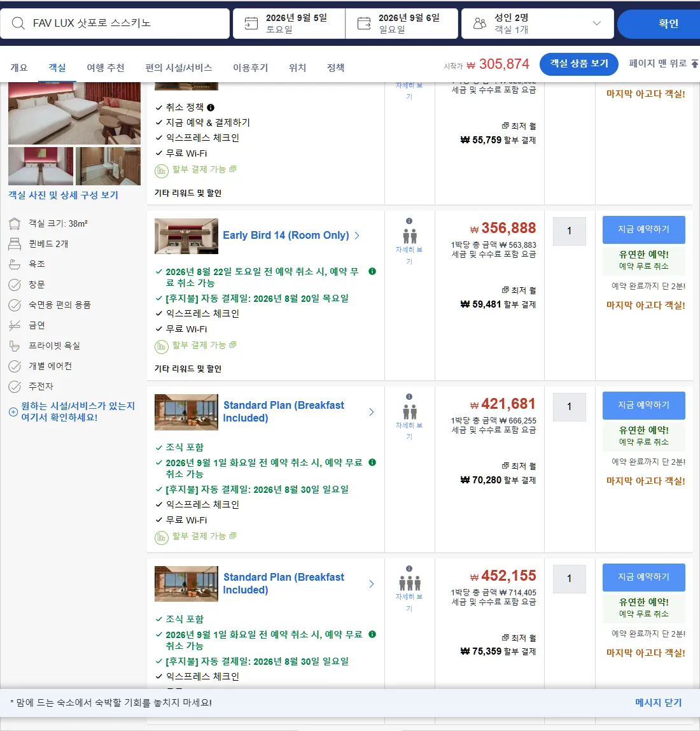Open the large room photo thumbnail
Image resolution: width=700 pixels, height=731 pixels.
(74, 113)
